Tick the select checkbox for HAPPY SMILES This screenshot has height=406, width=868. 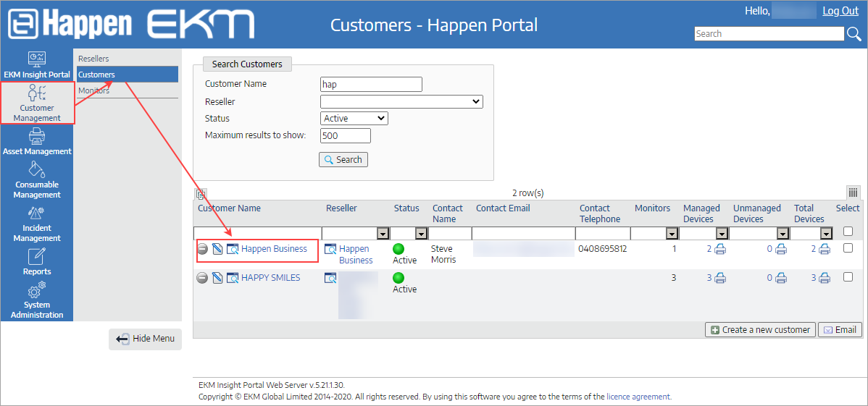pyautogui.click(x=848, y=277)
